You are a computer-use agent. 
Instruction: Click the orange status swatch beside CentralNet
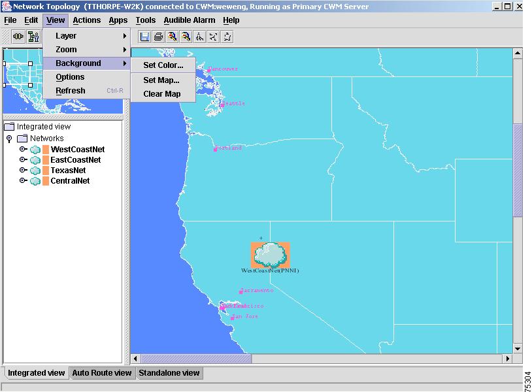pos(46,181)
